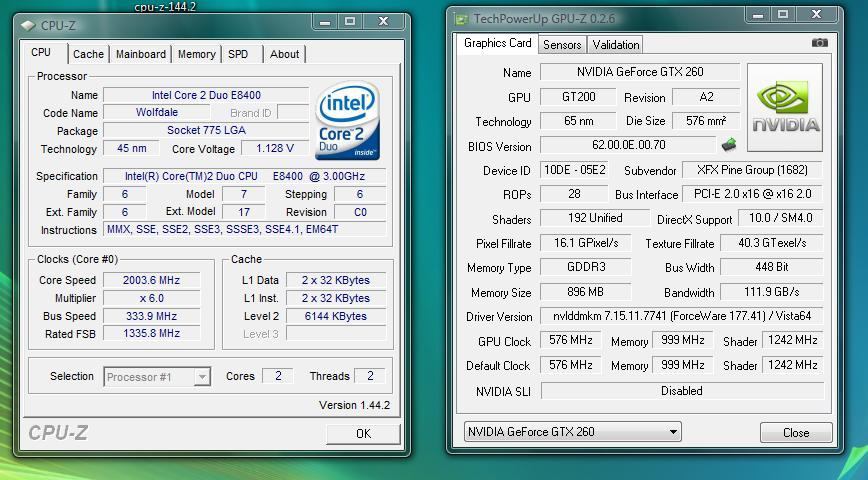The width and height of the screenshot is (868, 480).
Task: Click the BIOS save chip icon
Action: [729, 145]
